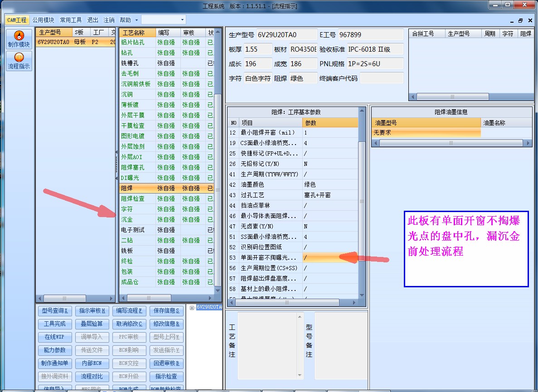The image size is (538, 392).
Task: Click the 内部ECN button
Action: coord(92,363)
